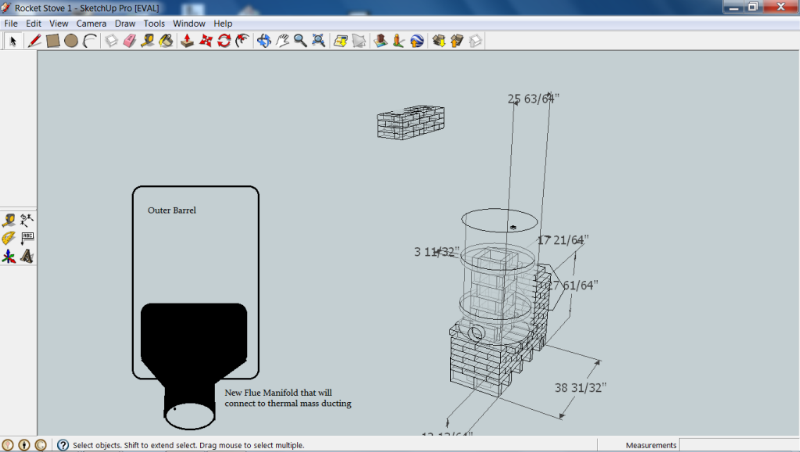Pick the Line pencil tool
This screenshot has height=452, width=800.
pyautogui.click(x=34, y=41)
